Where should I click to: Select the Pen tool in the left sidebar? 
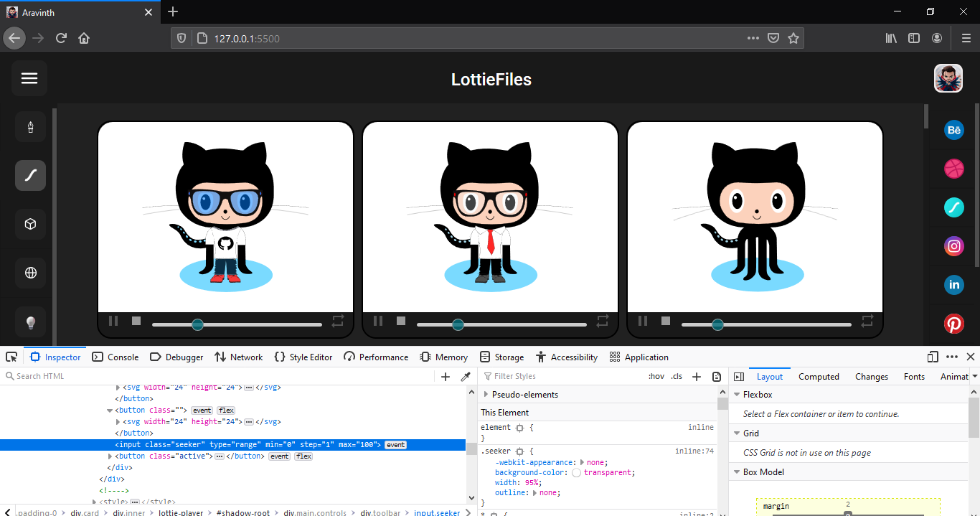pyautogui.click(x=29, y=126)
